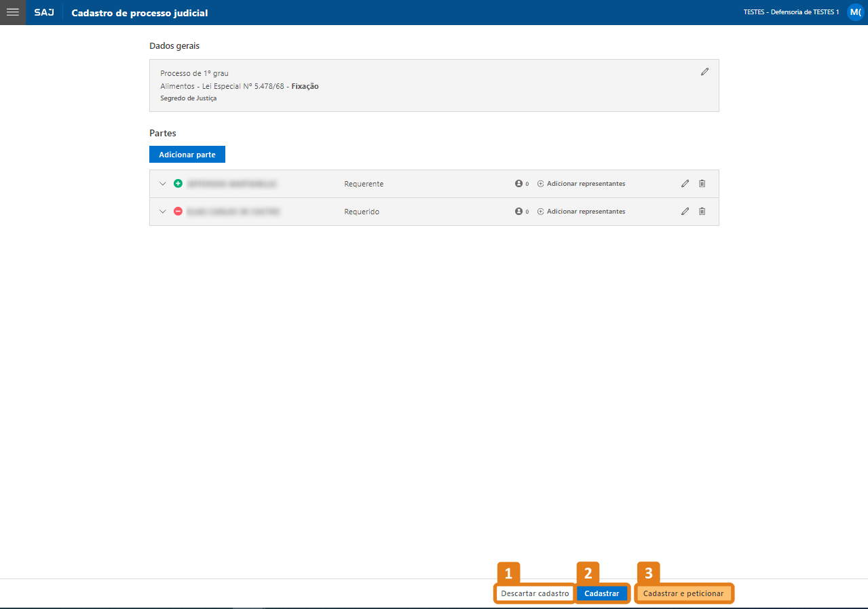Screen dimensions: 868x609
Task: Expand the Requerente party row
Action: (x=162, y=184)
